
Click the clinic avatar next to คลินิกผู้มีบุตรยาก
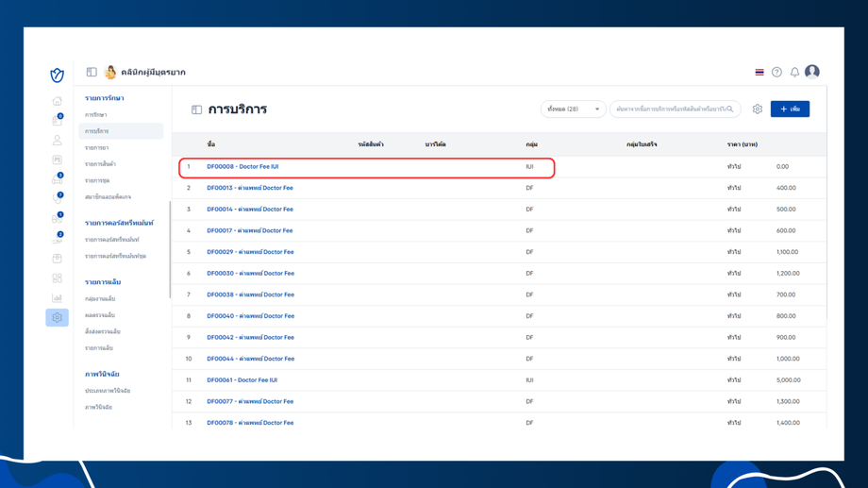pos(110,72)
